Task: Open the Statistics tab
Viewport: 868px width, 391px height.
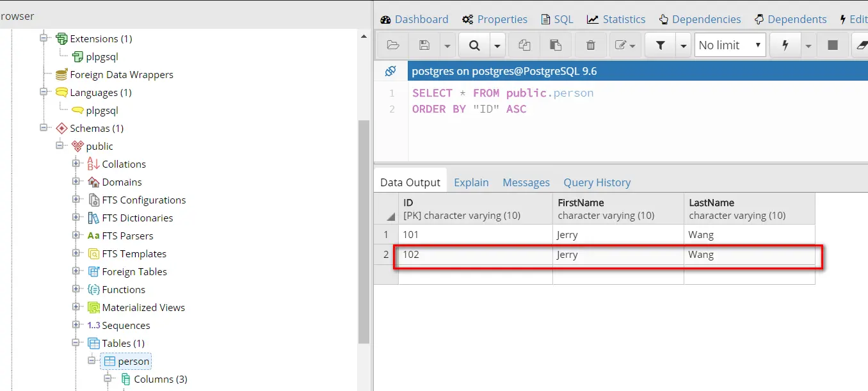Action: (616, 19)
